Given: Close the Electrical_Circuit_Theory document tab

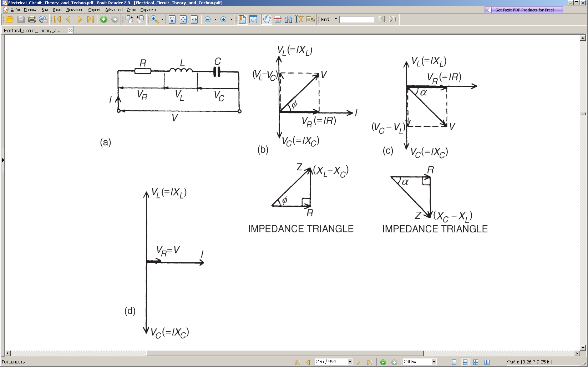Looking at the screenshot, I should pos(70,30).
